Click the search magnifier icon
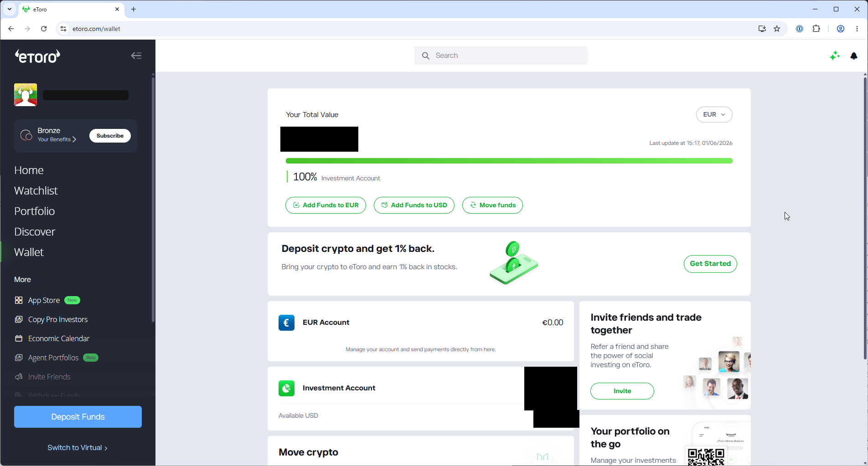868x466 pixels. (426, 56)
